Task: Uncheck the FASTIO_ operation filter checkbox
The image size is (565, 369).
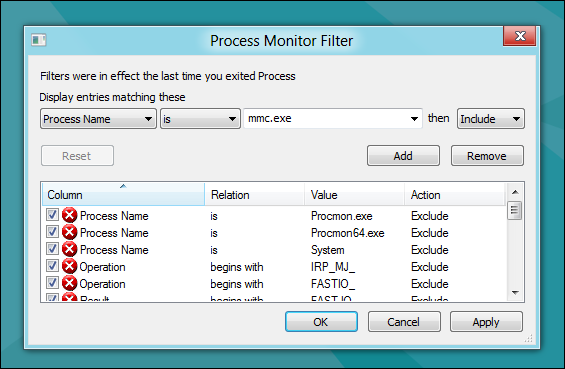Action: [52, 283]
